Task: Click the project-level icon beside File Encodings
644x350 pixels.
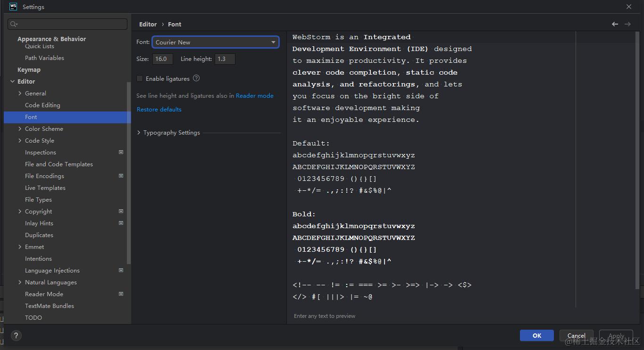Action: (x=121, y=176)
